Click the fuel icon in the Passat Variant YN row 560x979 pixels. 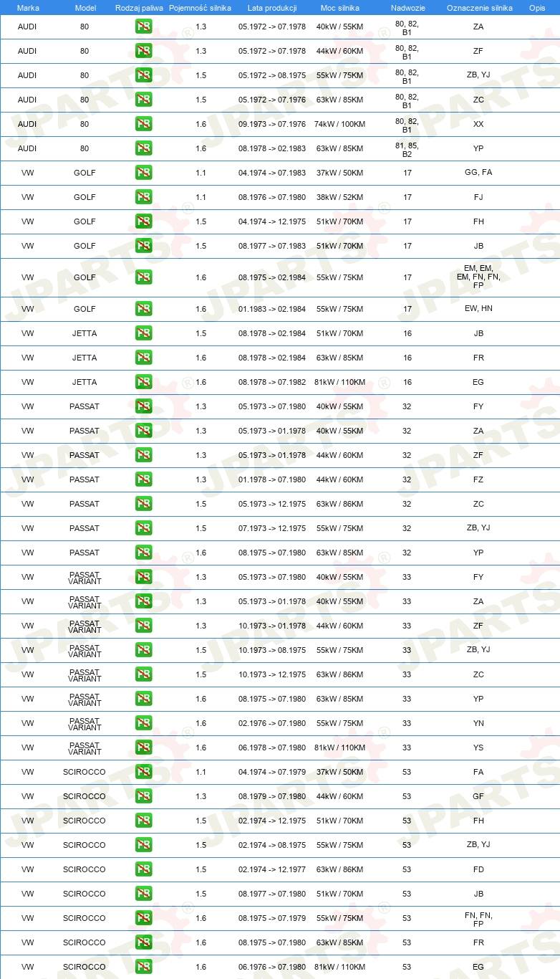click(143, 723)
